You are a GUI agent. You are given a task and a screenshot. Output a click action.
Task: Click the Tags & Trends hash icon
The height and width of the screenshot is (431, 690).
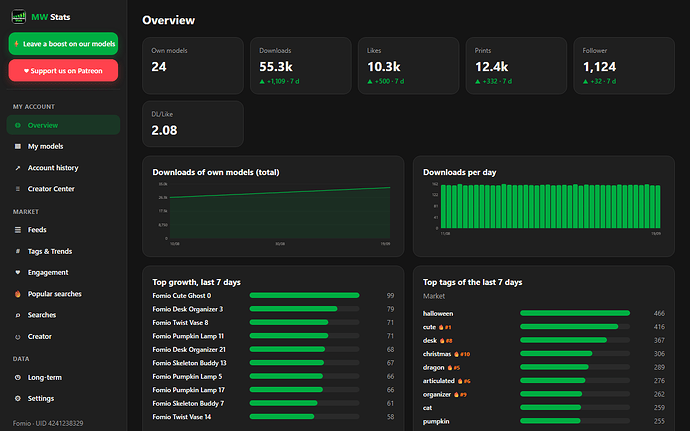pyautogui.click(x=18, y=251)
